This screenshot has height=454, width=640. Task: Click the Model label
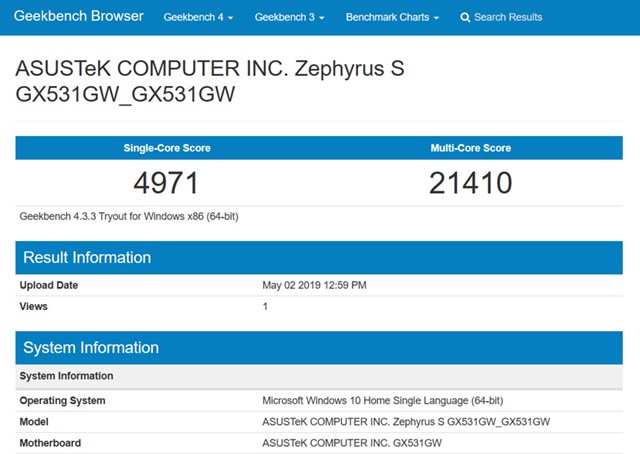click(x=34, y=422)
